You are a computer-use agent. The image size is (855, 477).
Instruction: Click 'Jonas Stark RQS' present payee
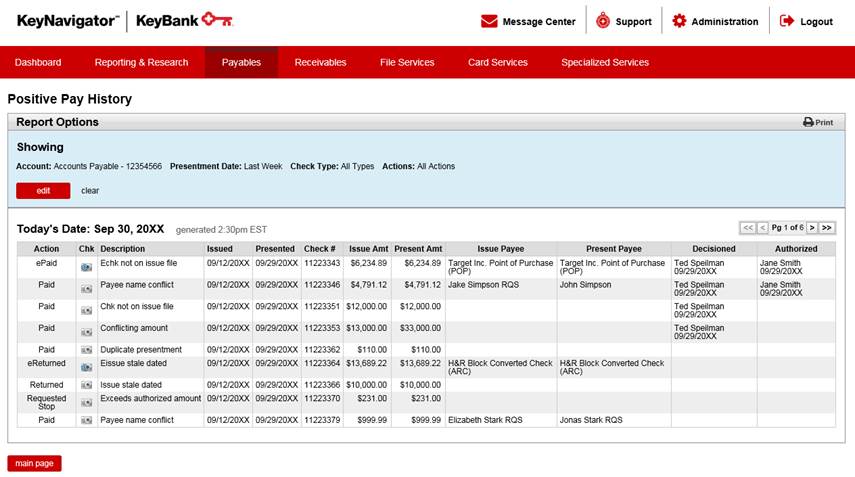point(591,420)
